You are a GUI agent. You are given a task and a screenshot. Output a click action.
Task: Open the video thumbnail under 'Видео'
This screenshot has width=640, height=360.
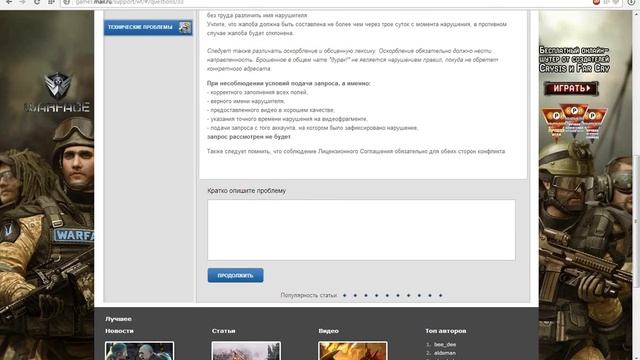[353, 351]
